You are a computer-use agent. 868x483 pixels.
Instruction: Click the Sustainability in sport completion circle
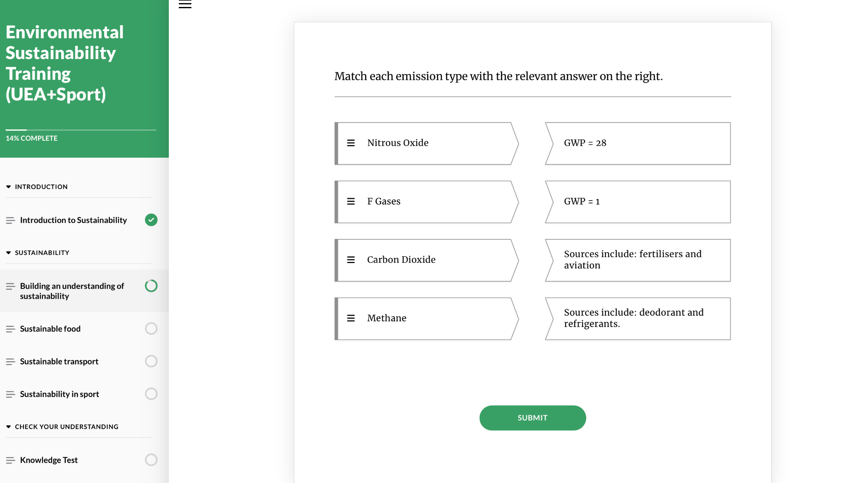tap(151, 394)
